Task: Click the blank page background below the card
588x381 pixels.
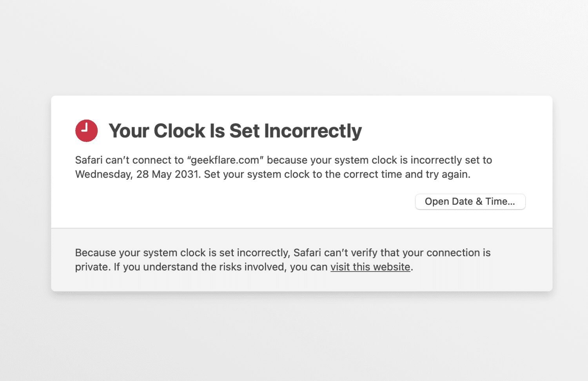Action: [x=294, y=337]
